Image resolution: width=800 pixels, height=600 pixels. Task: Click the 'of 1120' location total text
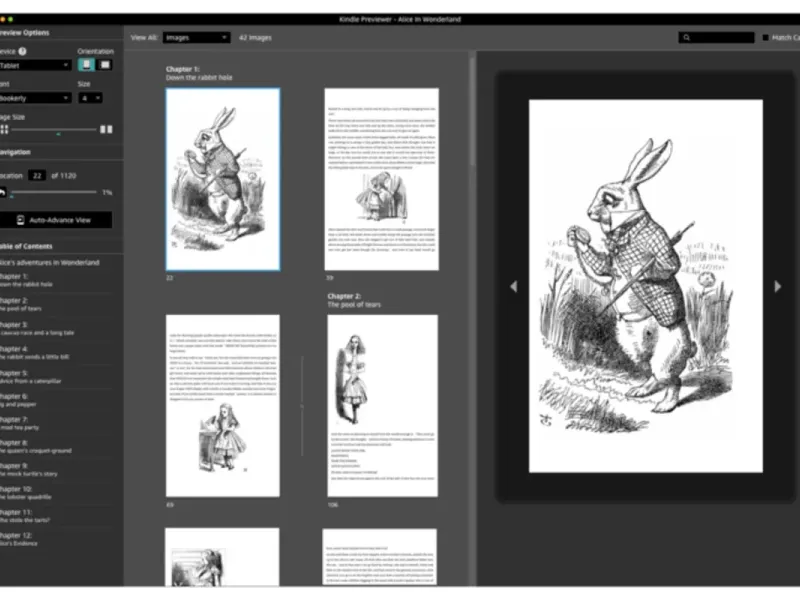[64, 176]
